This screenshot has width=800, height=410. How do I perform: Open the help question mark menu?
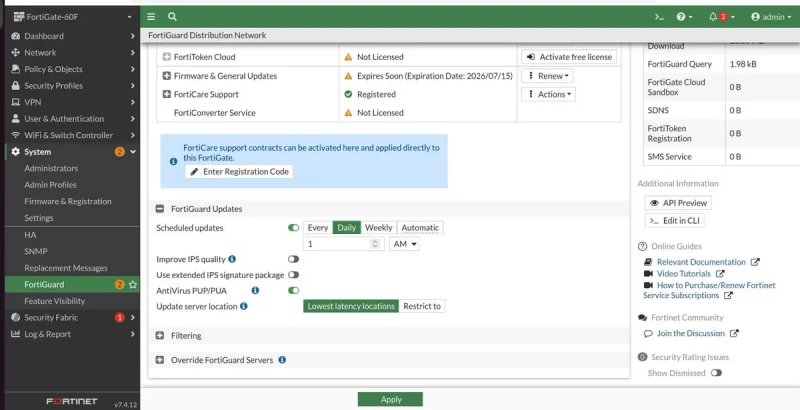[x=685, y=17]
